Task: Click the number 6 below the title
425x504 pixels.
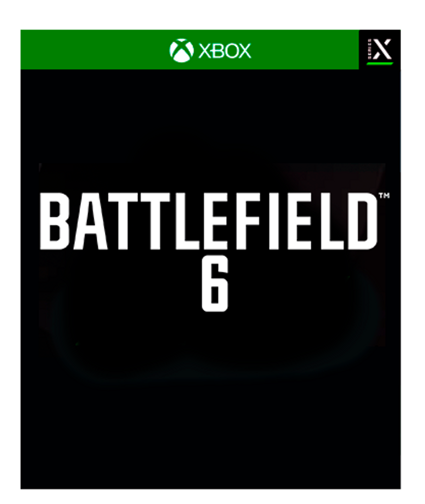Action: (215, 287)
